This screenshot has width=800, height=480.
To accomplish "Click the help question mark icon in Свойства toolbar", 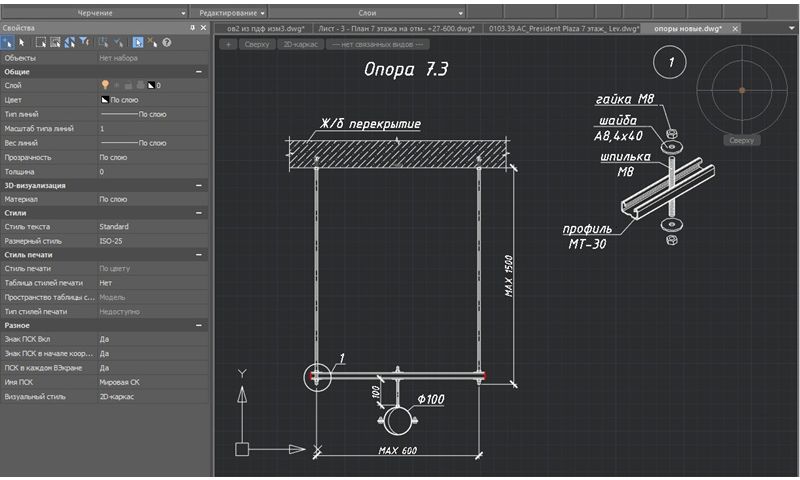I will 166,43.
